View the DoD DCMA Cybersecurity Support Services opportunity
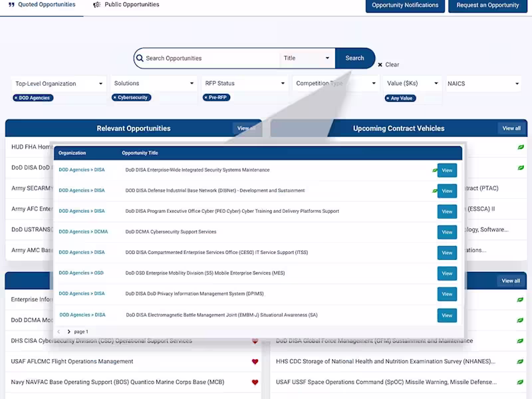Viewport: 532px width, 399px height. pyautogui.click(x=446, y=232)
